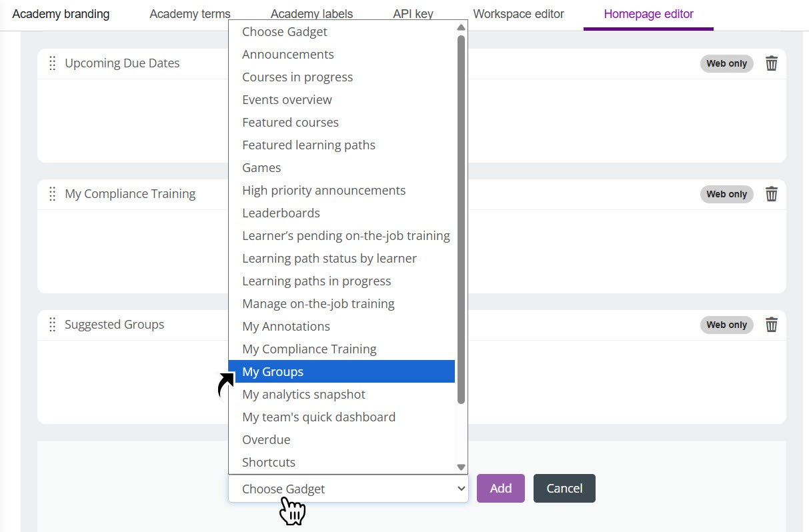Viewport: 809px width, 532px height.
Task: Click the Add button
Action: (x=500, y=488)
